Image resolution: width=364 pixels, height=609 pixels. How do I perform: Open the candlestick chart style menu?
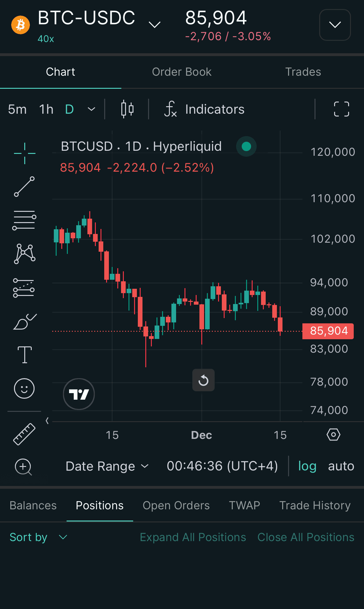click(x=127, y=109)
